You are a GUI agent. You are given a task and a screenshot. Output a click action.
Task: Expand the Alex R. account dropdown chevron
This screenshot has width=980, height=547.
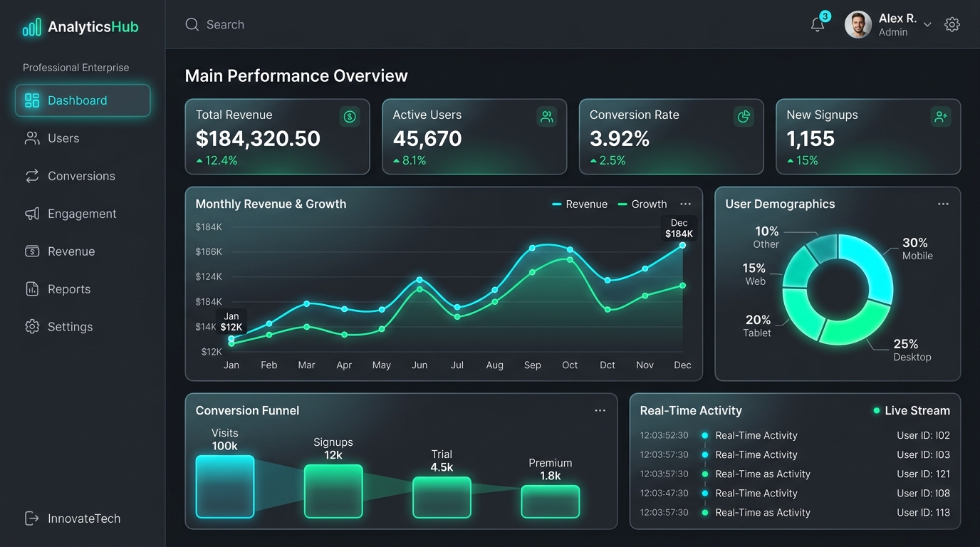coord(927,25)
